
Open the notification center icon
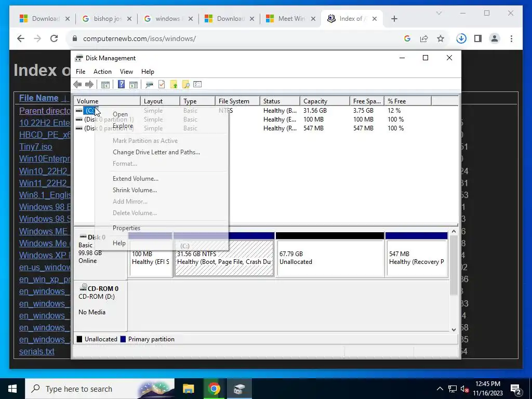516,389
